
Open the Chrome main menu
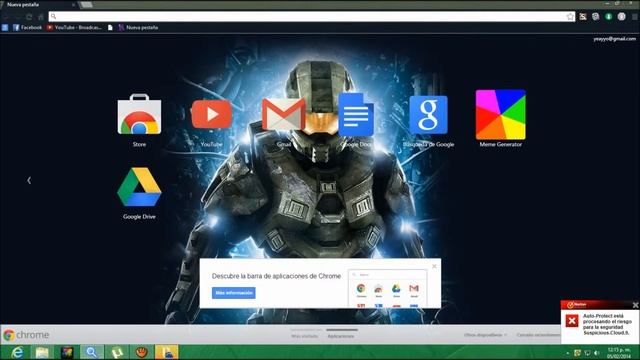click(634, 17)
